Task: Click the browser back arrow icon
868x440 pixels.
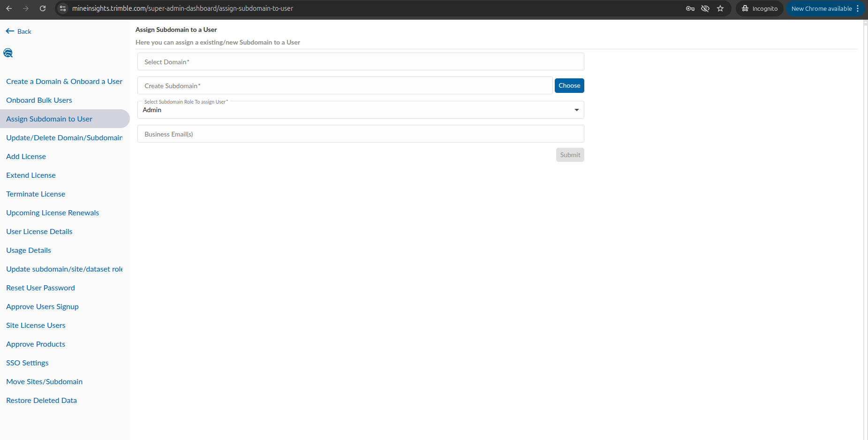Action: [9, 8]
